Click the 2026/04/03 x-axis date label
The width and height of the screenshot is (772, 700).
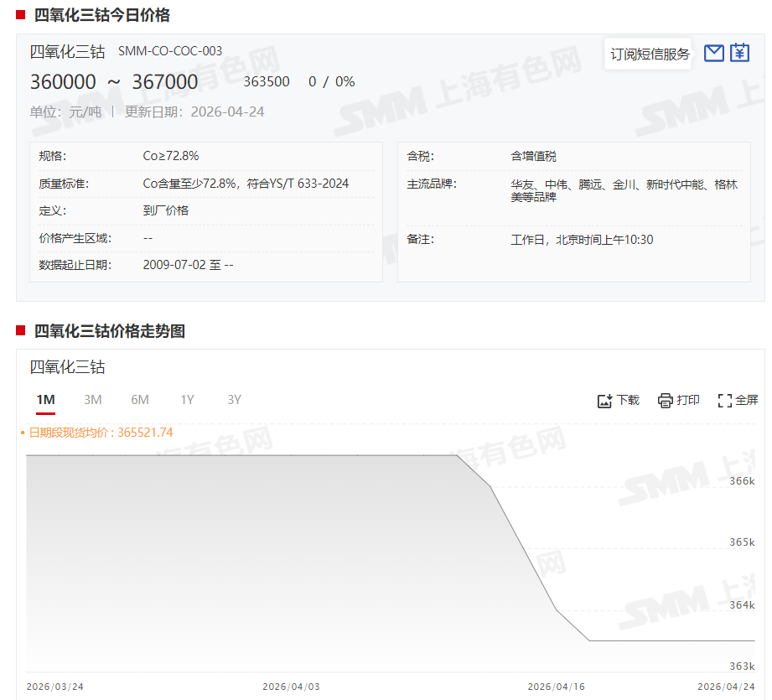click(291, 687)
